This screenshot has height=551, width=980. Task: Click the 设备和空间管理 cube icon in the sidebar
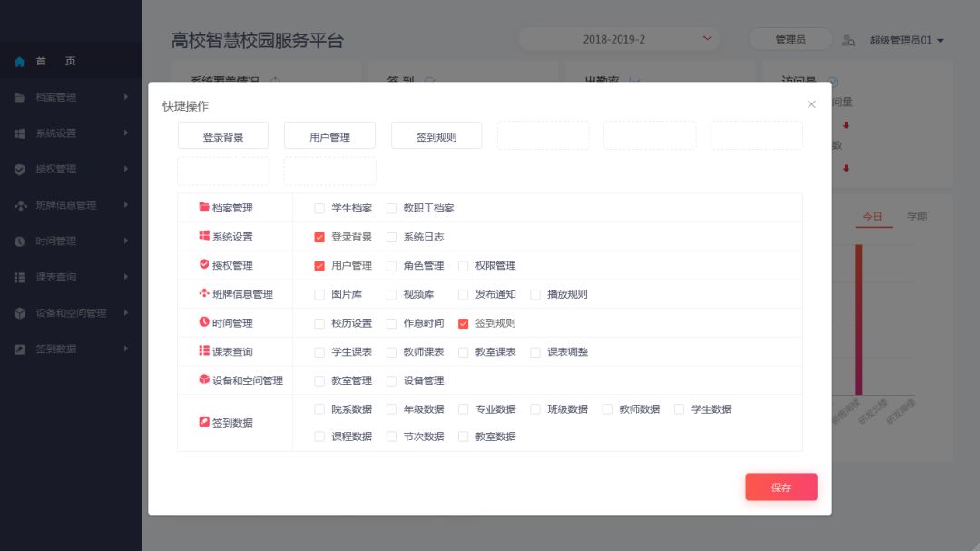[19, 313]
